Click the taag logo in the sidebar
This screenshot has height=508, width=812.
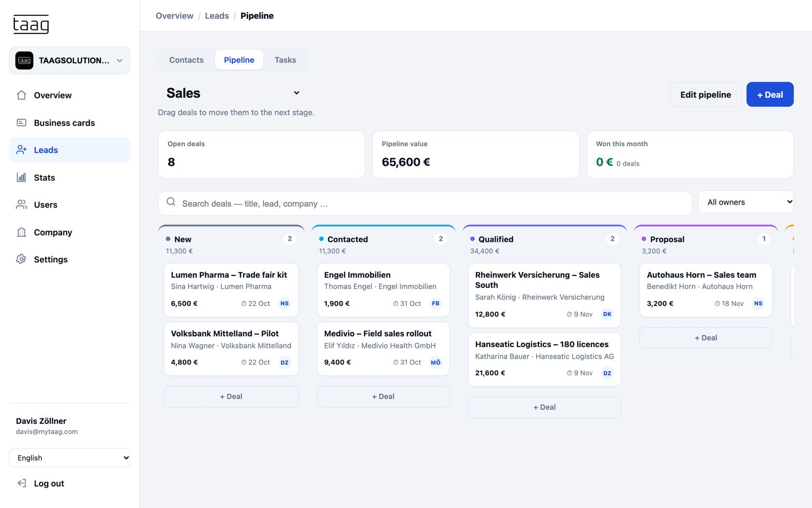click(31, 24)
